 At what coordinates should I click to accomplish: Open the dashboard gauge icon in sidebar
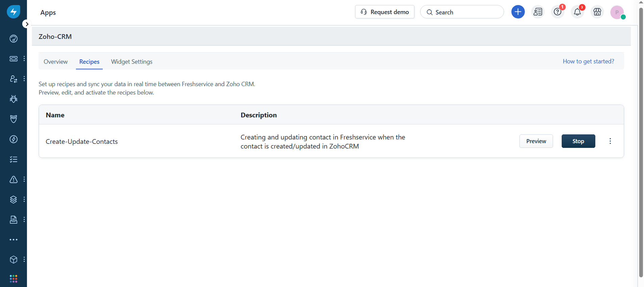[x=14, y=39]
